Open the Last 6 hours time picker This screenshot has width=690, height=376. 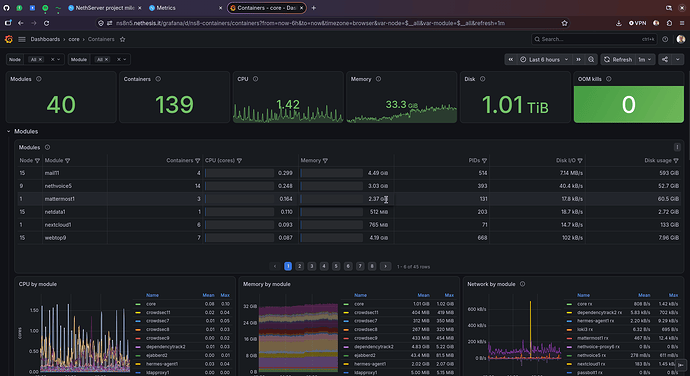coord(544,59)
